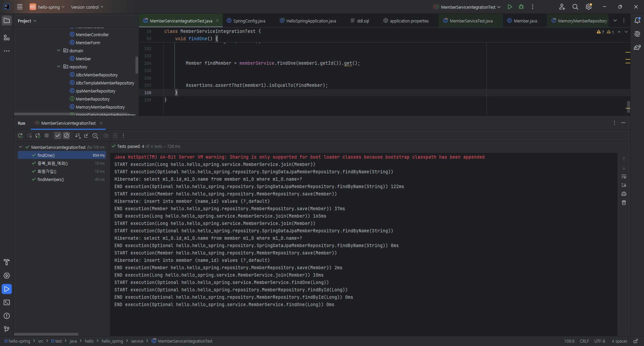Start debugging with the bug icon
Viewport: 644px width, 346px height.
pos(521,7)
